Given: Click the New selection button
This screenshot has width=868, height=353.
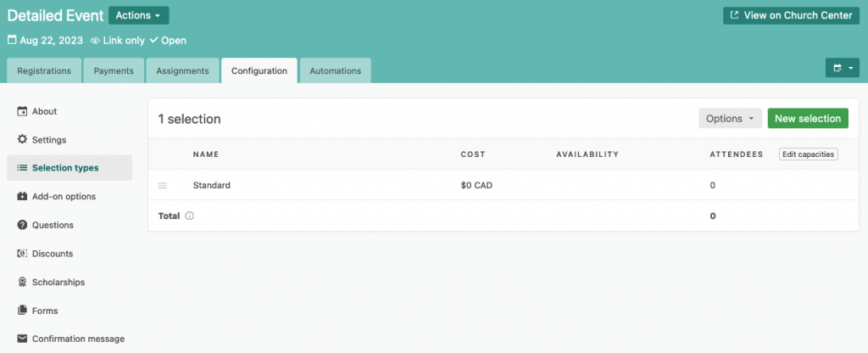Looking at the screenshot, I should (807, 119).
